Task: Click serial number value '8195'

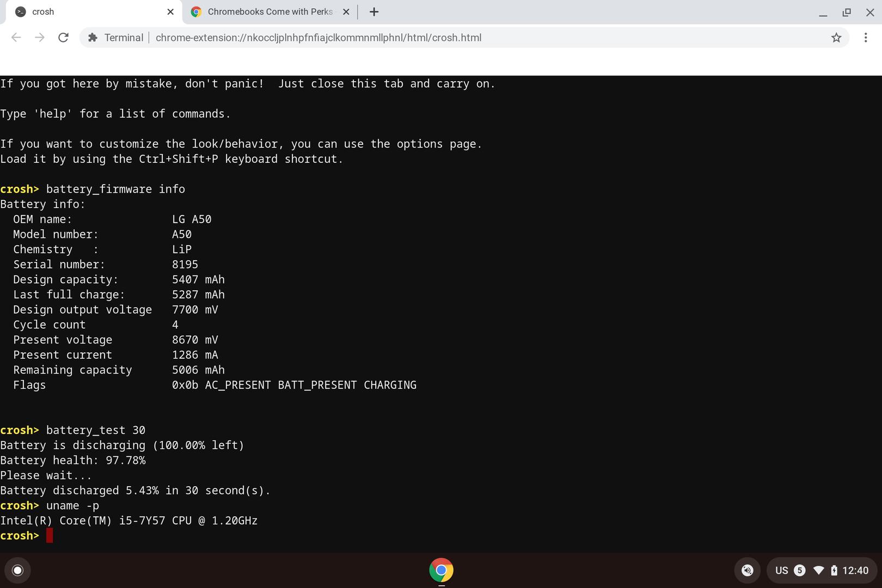Action: (x=185, y=264)
